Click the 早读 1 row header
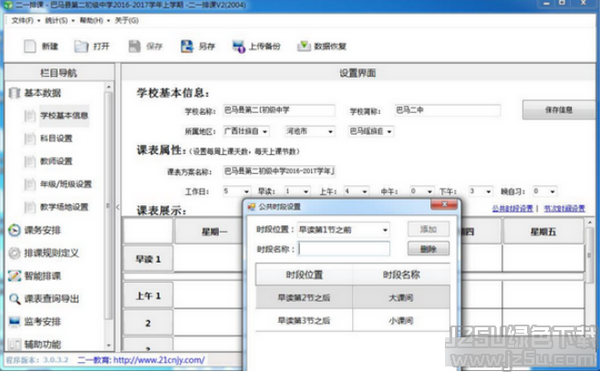Viewport: 600px width, 372px height. coord(148,259)
